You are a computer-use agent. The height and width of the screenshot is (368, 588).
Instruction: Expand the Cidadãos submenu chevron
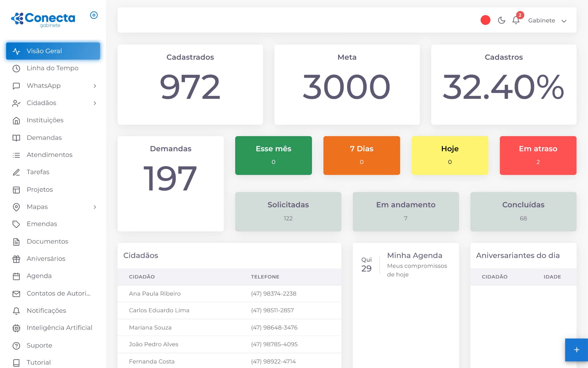pos(95,103)
